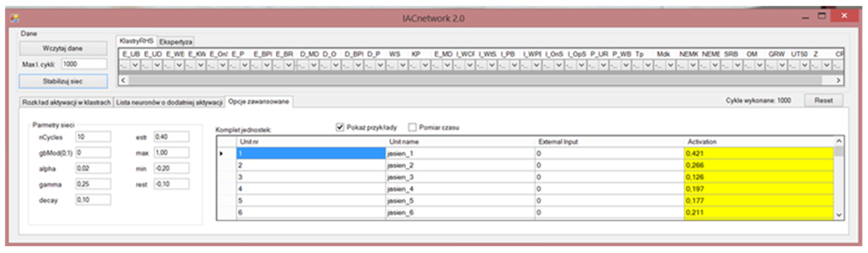Enable the Pomiar czasu checkbox

(x=412, y=127)
